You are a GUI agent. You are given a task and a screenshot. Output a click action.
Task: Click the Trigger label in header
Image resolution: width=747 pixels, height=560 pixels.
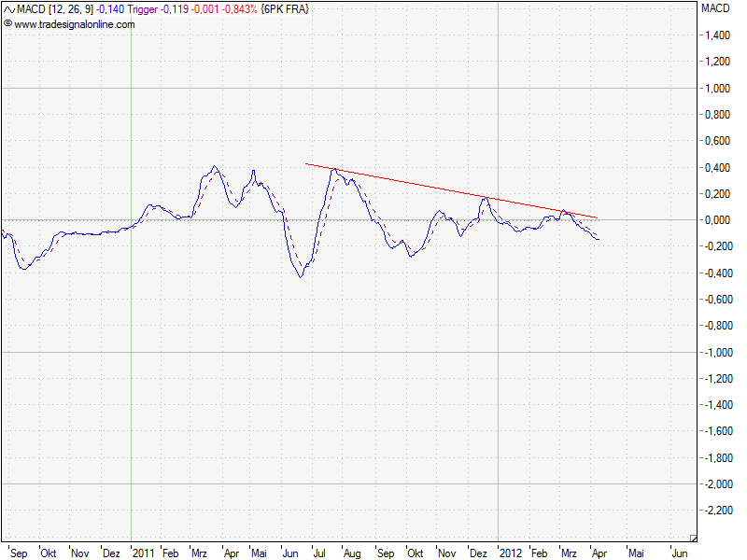(x=143, y=9)
